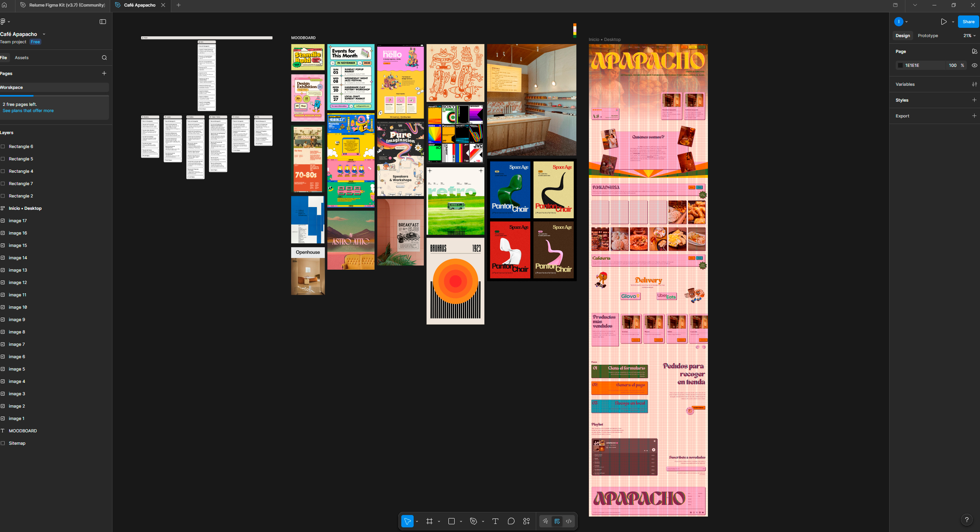Switch to the Prototype tab
This screenshot has width=980, height=532.
[927, 35]
